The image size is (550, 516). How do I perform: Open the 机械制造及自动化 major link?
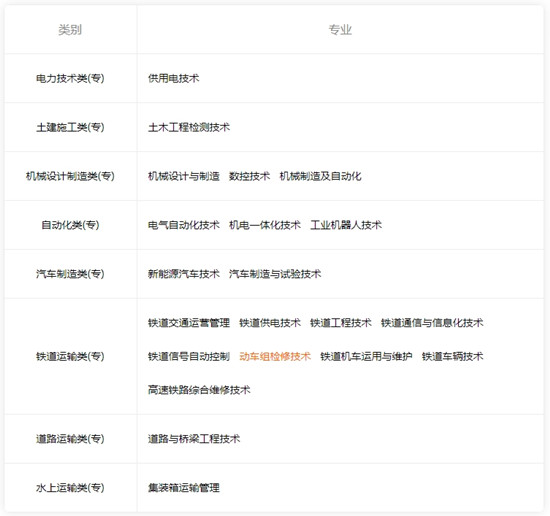pyautogui.click(x=320, y=176)
